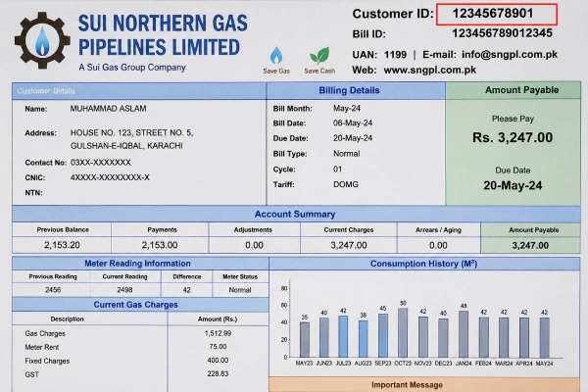Click the Bill Month value May-24
The height and width of the screenshot is (392, 588).
[x=347, y=109]
